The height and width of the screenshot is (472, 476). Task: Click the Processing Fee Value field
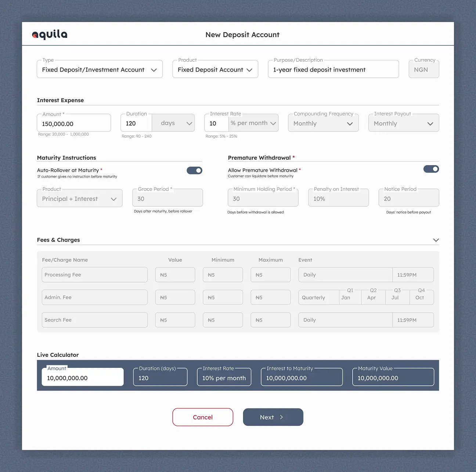coord(175,275)
